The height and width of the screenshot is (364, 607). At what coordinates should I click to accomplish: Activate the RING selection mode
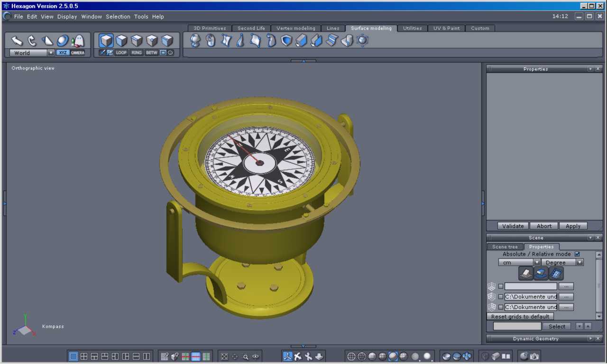pyautogui.click(x=137, y=53)
